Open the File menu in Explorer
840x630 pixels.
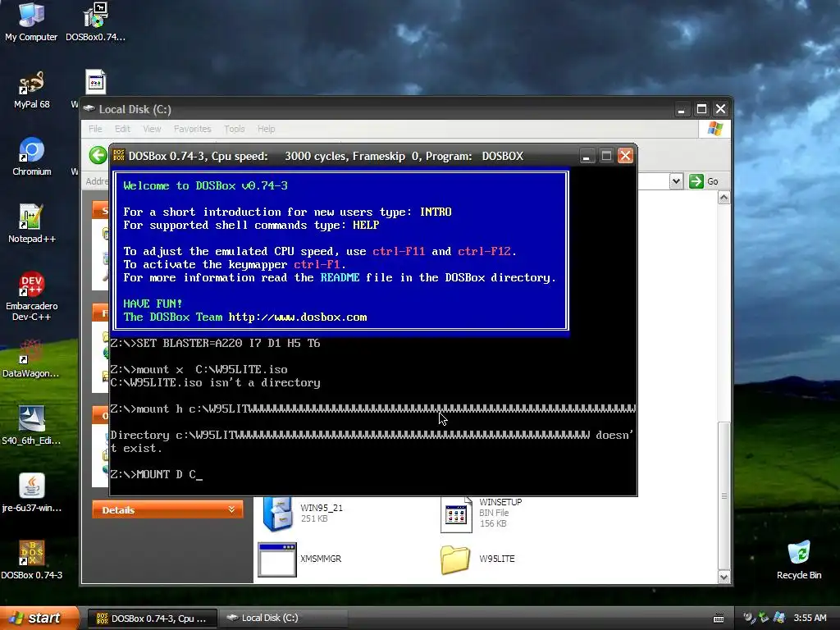click(95, 129)
